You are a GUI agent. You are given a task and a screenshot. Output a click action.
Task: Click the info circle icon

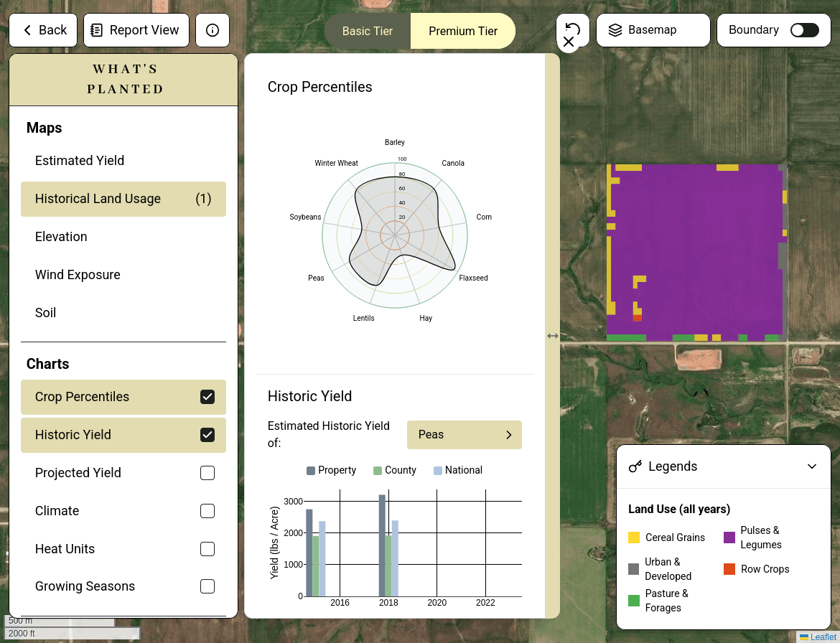pyautogui.click(x=213, y=30)
